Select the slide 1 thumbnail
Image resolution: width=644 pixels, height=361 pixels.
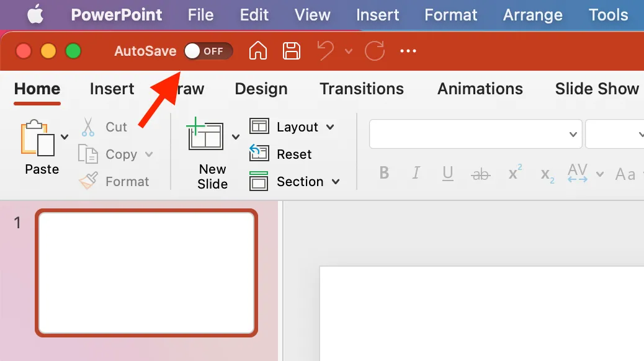click(x=146, y=273)
